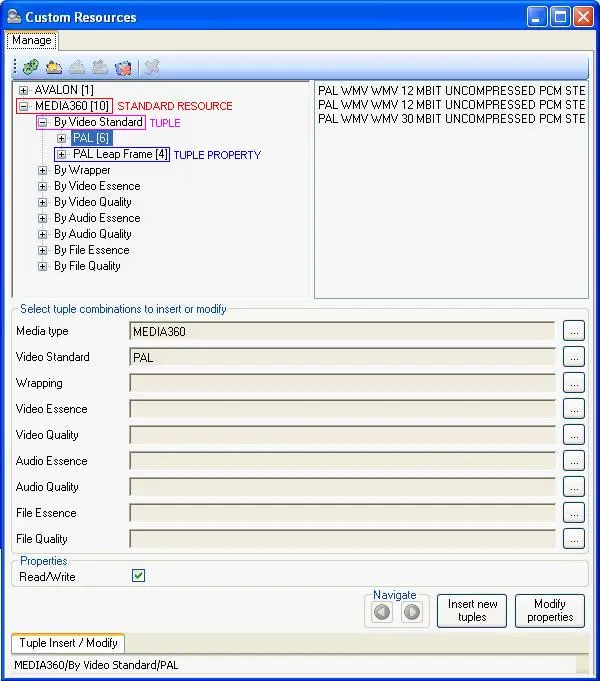Click the ellipsis button beside Wrapping
Screen dimensions: 600x681
click(x=573, y=383)
